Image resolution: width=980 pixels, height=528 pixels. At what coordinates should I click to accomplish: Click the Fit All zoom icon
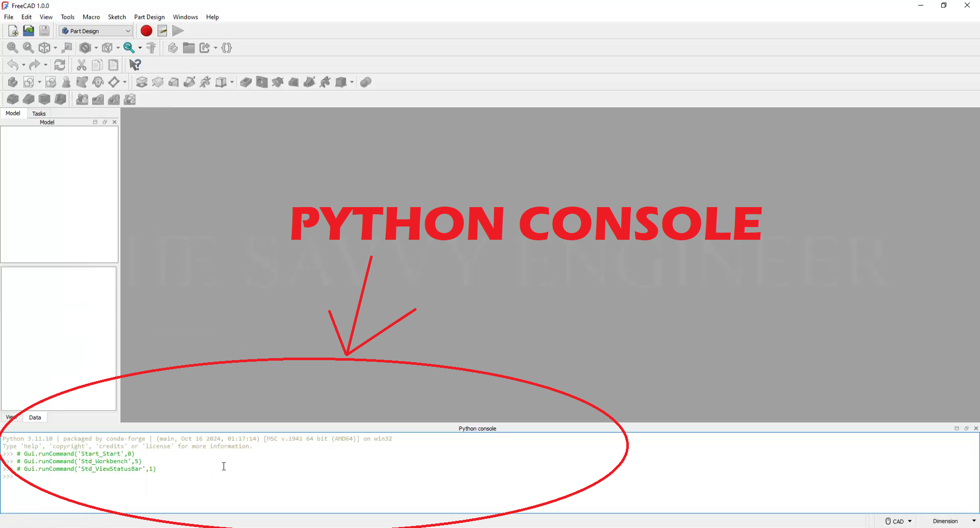coord(12,48)
